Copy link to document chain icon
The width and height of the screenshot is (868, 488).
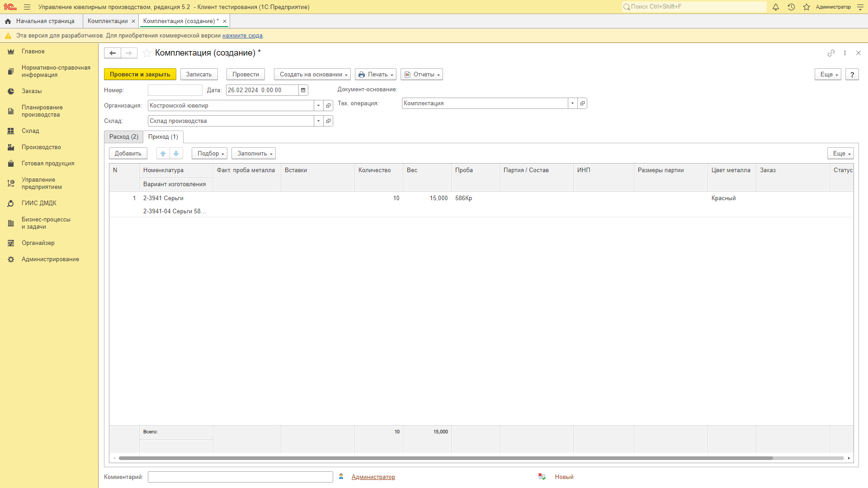(831, 53)
